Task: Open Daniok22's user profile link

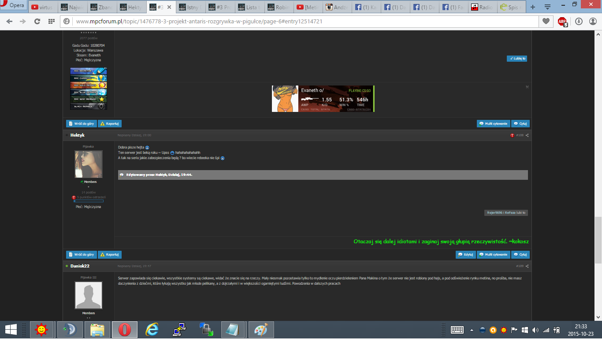Action: pyautogui.click(x=80, y=266)
